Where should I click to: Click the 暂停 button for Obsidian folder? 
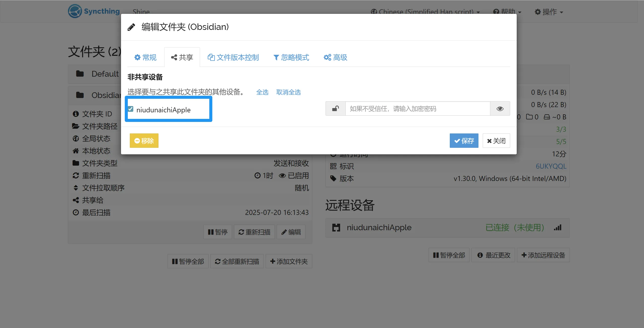[x=218, y=232]
